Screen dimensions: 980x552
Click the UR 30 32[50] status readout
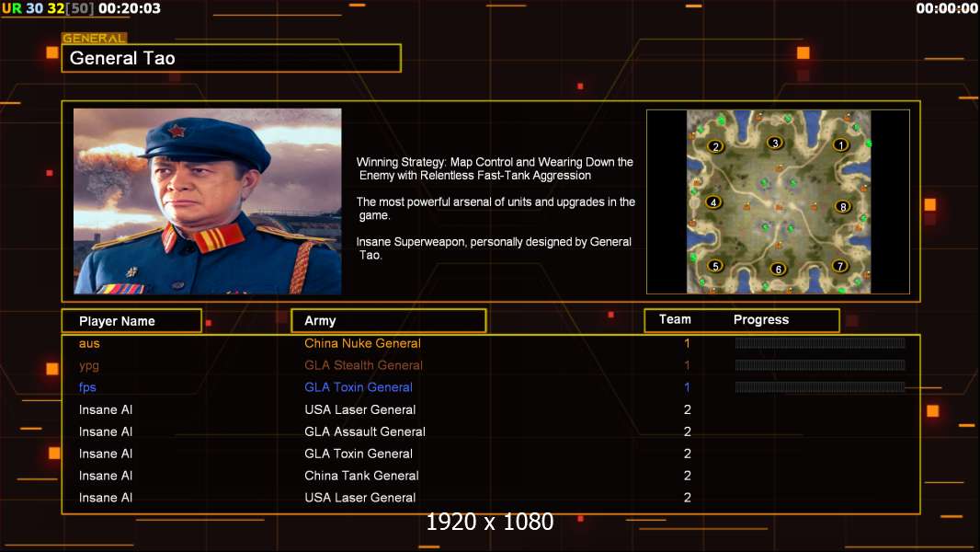point(48,8)
